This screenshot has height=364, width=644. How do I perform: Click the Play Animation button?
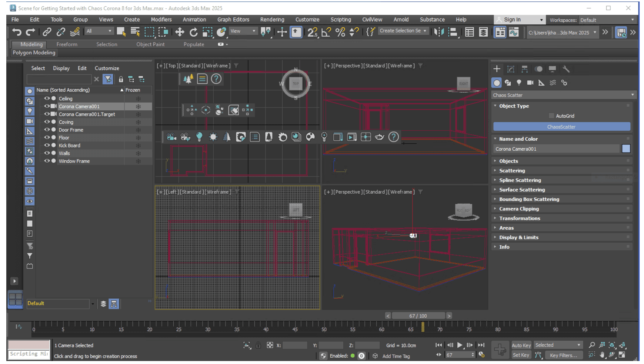(460, 345)
